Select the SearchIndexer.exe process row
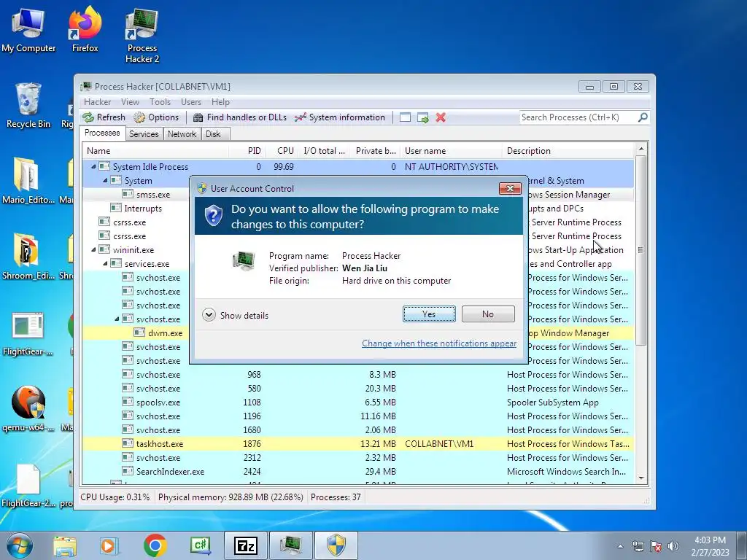This screenshot has width=747, height=560. point(357,472)
